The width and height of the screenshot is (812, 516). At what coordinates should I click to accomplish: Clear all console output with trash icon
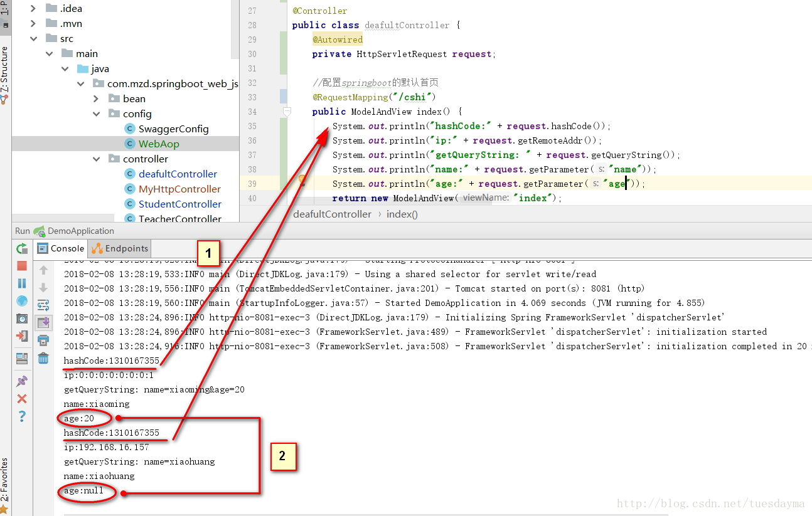(x=43, y=358)
